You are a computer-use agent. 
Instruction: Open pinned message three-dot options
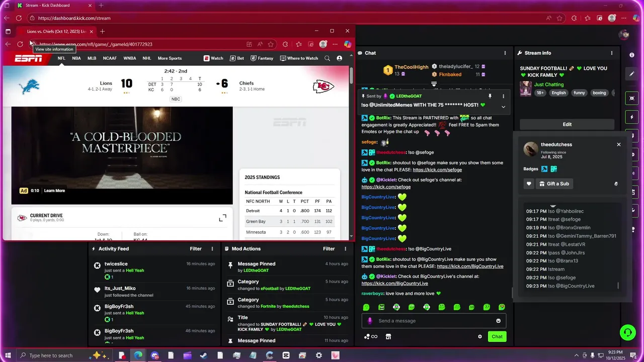(503, 96)
